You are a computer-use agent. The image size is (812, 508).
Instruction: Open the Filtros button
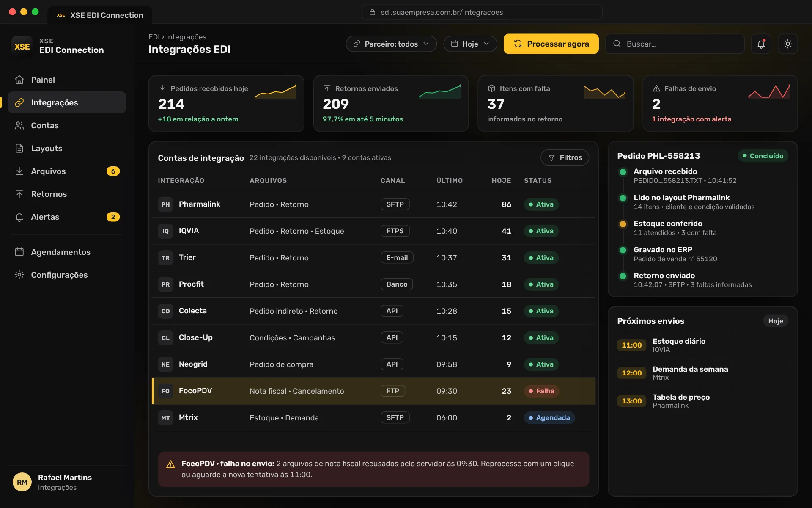[x=565, y=157]
